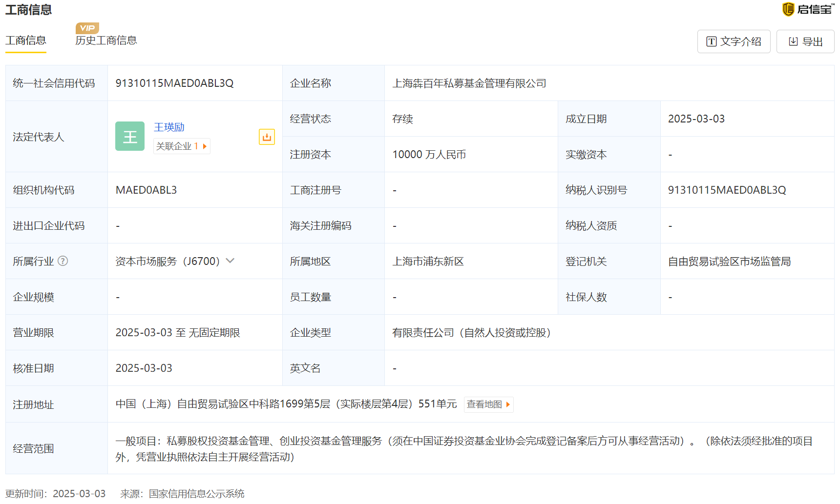840x504 pixels.
Task: Click the green 王 avatar
Action: click(x=130, y=136)
